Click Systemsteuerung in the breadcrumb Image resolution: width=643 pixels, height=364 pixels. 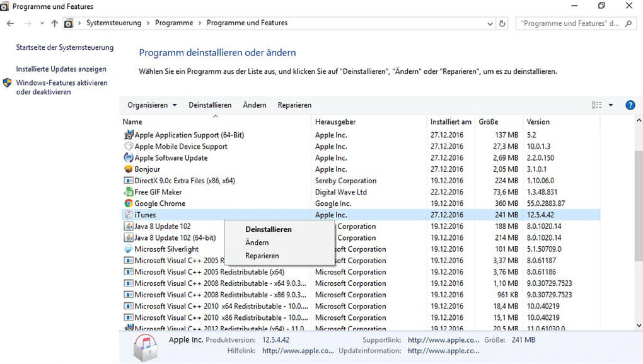[x=113, y=23]
